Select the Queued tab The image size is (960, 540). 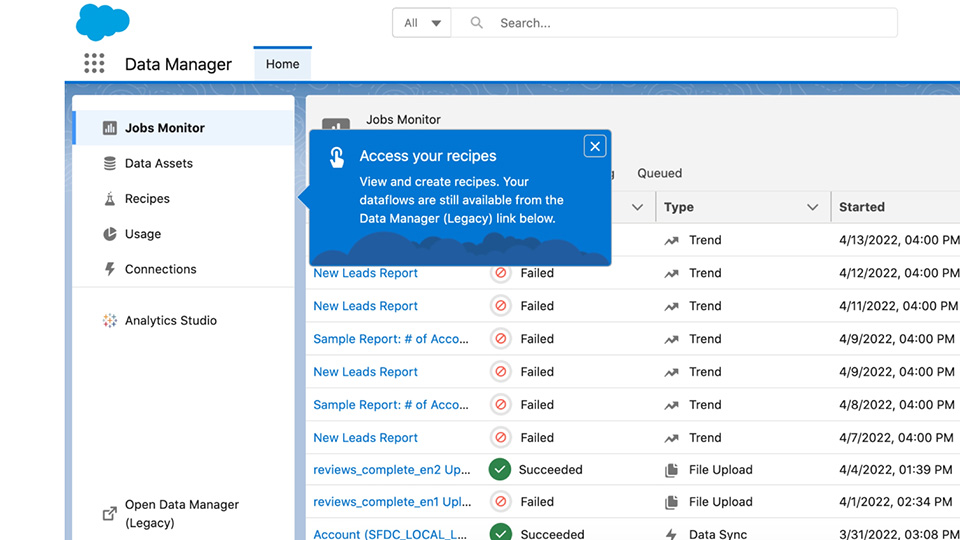tap(659, 173)
